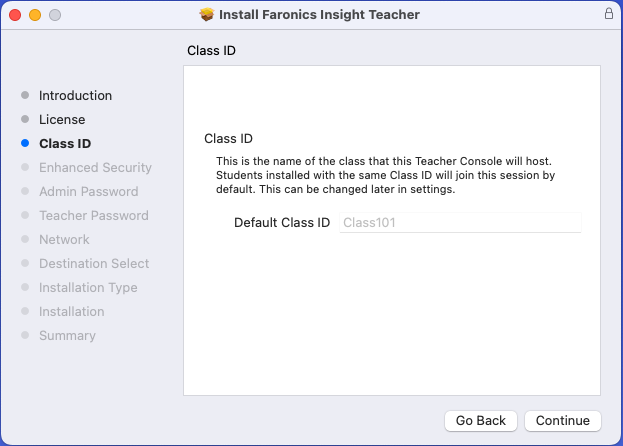Close the installer with the red button

[x=14, y=15]
